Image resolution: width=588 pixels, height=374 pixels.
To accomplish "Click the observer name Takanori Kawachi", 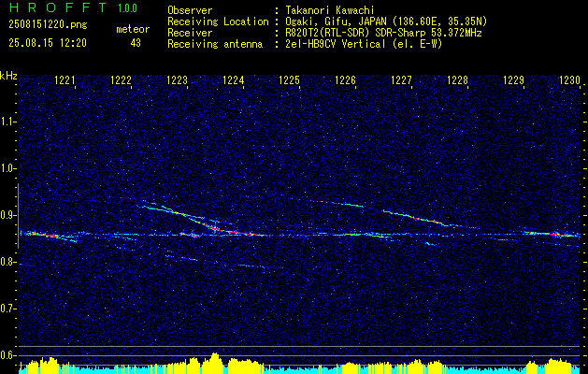I will (x=330, y=10).
